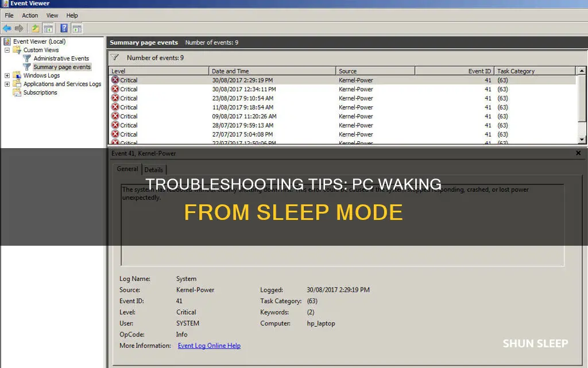The image size is (588, 368).
Task: Close the Event 41 preview pane
Action: [578, 153]
